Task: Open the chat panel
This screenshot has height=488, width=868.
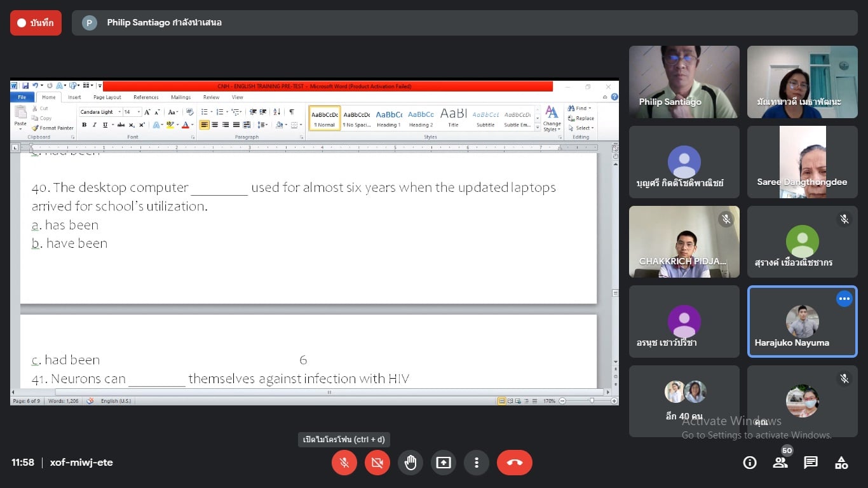Action: tap(811, 463)
